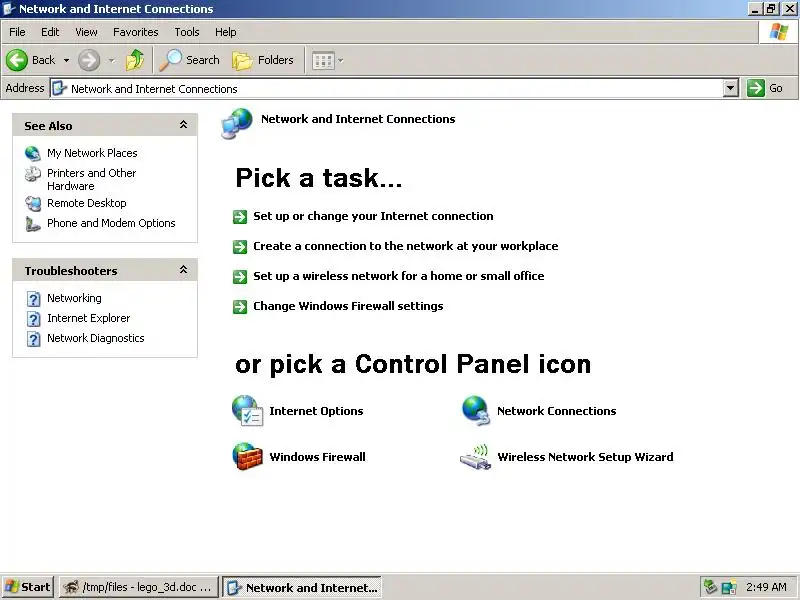
Task: Open Network Diagnostics troubleshooter link text
Action: [x=96, y=338]
